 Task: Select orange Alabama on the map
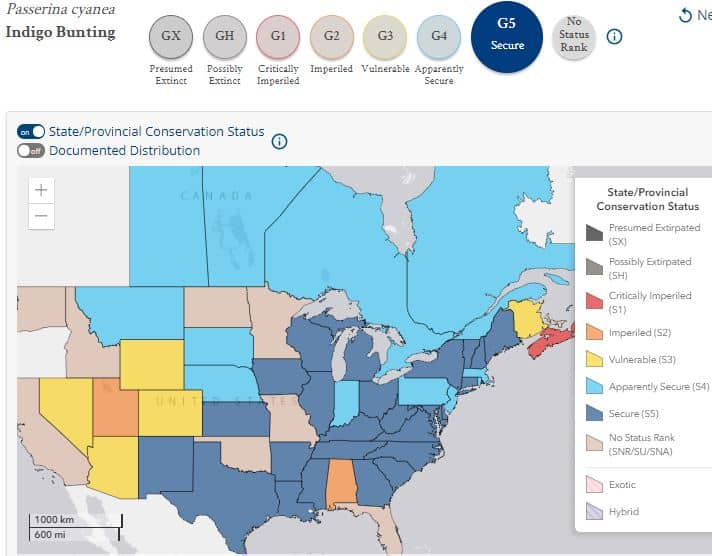coord(341,482)
